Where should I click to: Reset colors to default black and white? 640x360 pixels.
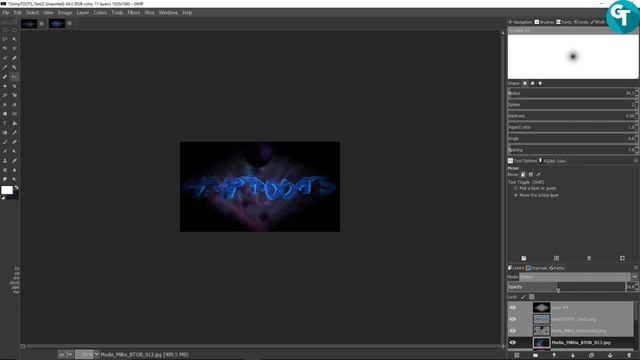pyautogui.click(x=3, y=198)
